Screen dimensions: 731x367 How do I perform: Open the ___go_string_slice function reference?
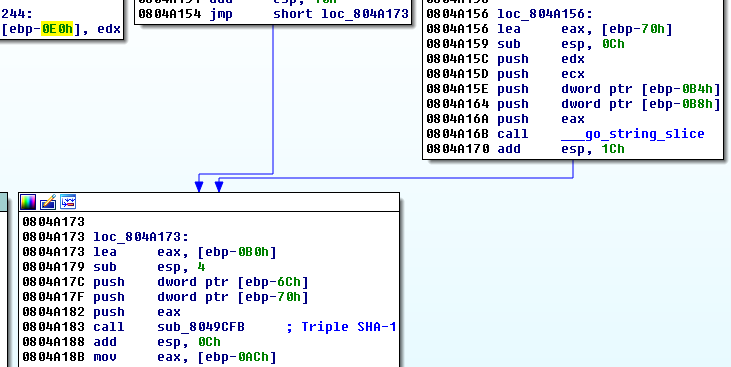(633, 133)
